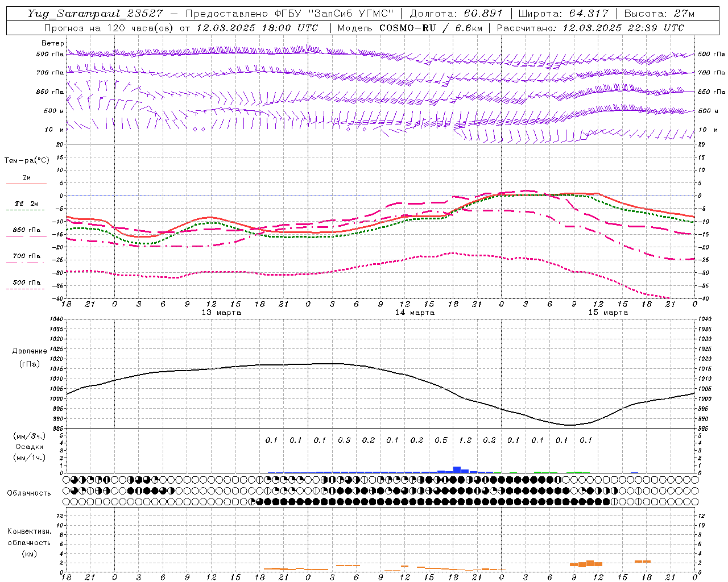The height and width of the screenshot is (582, 728).
Task: Click the tallest blue precipitation bar
Action: 457,469
